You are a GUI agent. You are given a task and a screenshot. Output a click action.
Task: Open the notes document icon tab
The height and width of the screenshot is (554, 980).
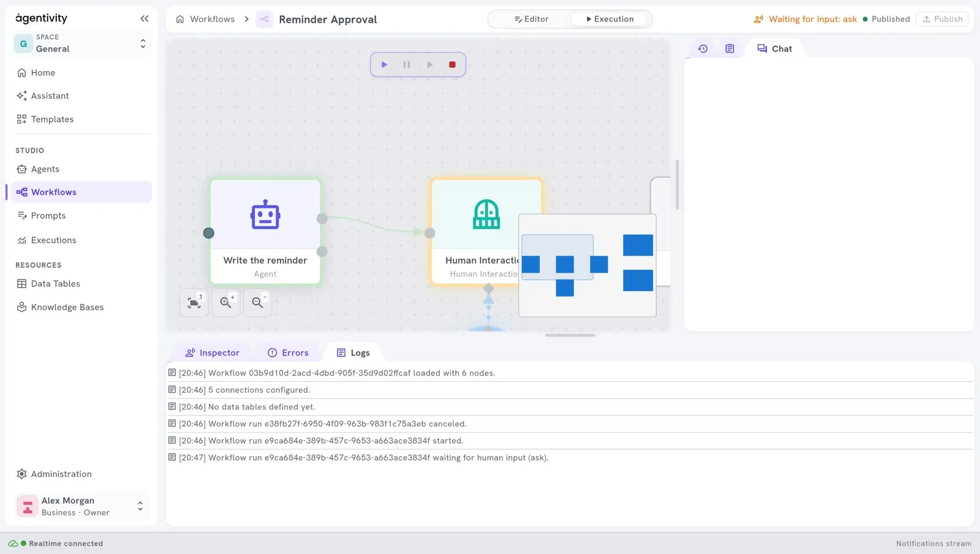729,48
